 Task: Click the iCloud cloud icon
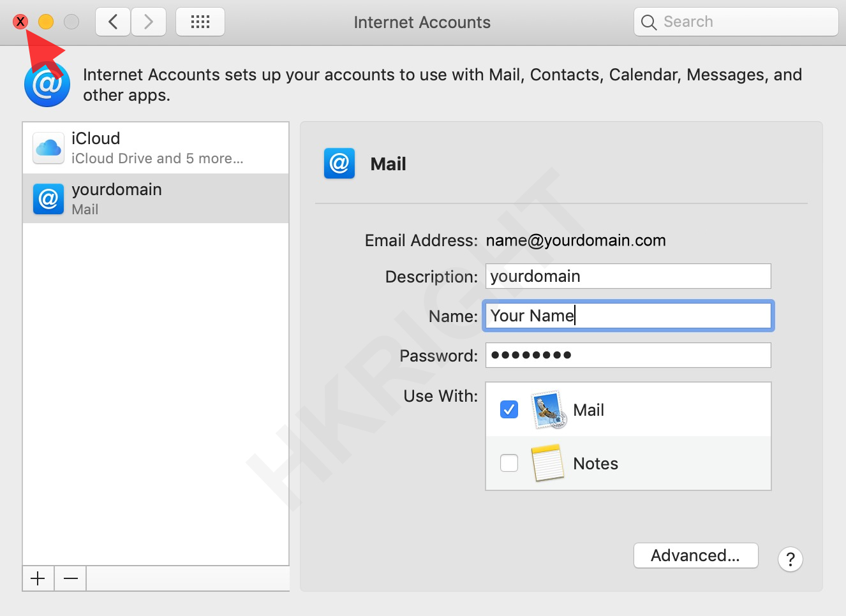point(48,148)
